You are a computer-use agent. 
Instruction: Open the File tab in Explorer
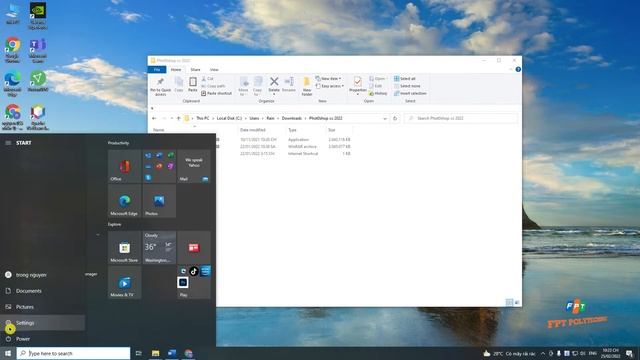[157, 70]
